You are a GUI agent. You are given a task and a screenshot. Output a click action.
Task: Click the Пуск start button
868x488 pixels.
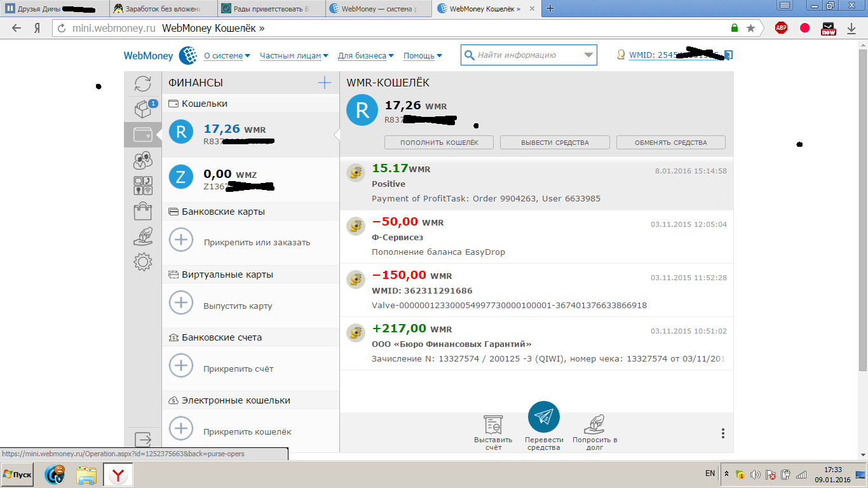coord(17,475)
